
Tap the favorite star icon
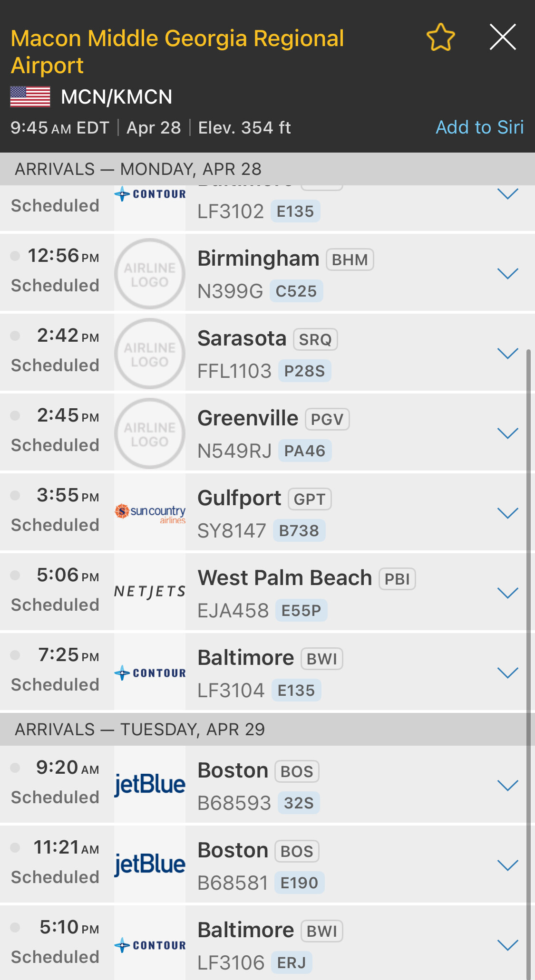tap(441, 38)
